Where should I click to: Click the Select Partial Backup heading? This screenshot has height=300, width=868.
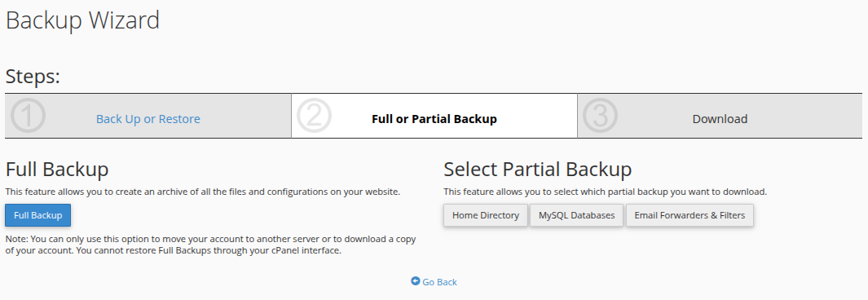point(538,169)
